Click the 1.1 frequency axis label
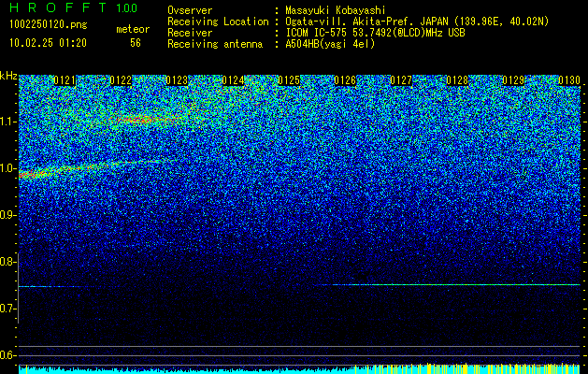This screenshot has width=588, height=374. (x=7, y=122)
